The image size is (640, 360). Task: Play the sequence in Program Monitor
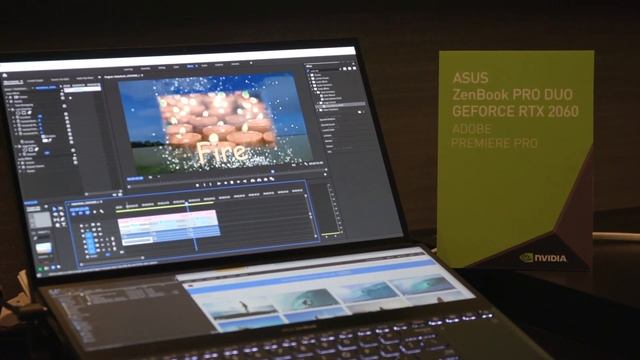[x=232, y=182]
